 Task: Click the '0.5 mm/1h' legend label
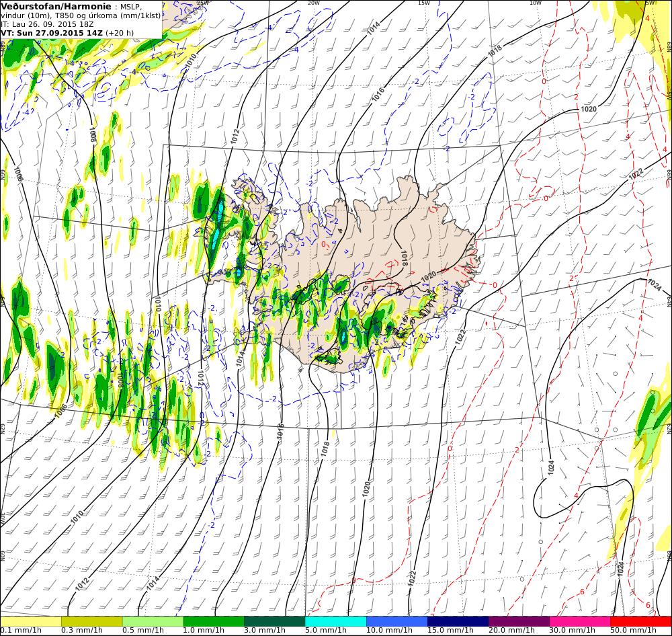[x=143, y=631]
